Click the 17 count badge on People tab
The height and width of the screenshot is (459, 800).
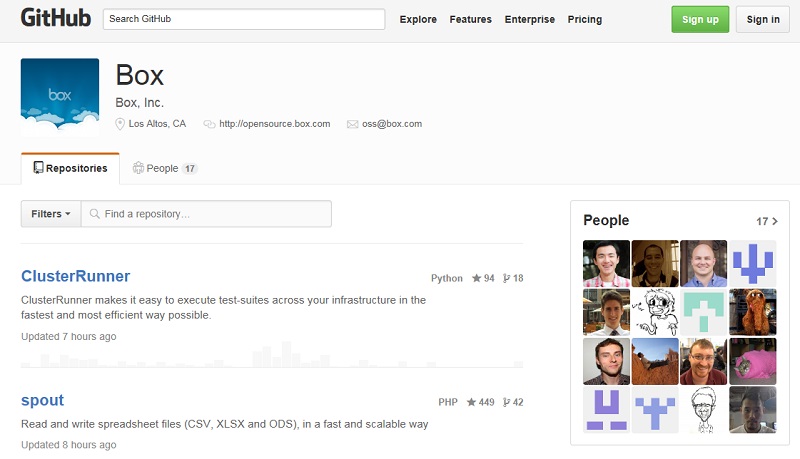[x=190, y=168]
